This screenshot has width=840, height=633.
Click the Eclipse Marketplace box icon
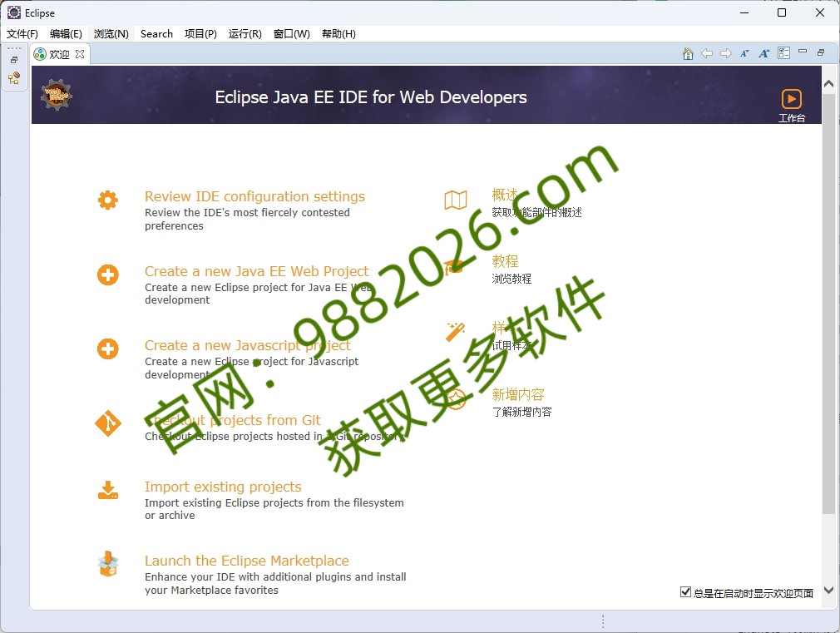pos(107,564)
